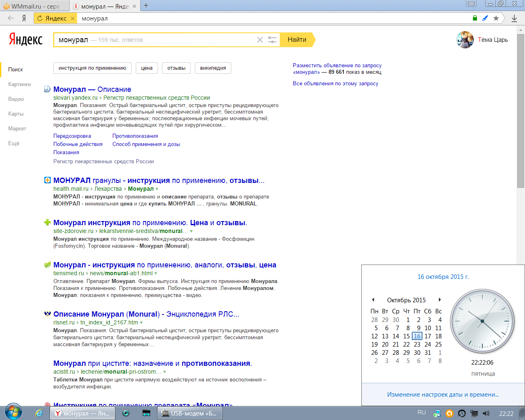Viewport: 525px width, 420px height.
Task: Select the Поиск section
Action: (x=16, y=69)
